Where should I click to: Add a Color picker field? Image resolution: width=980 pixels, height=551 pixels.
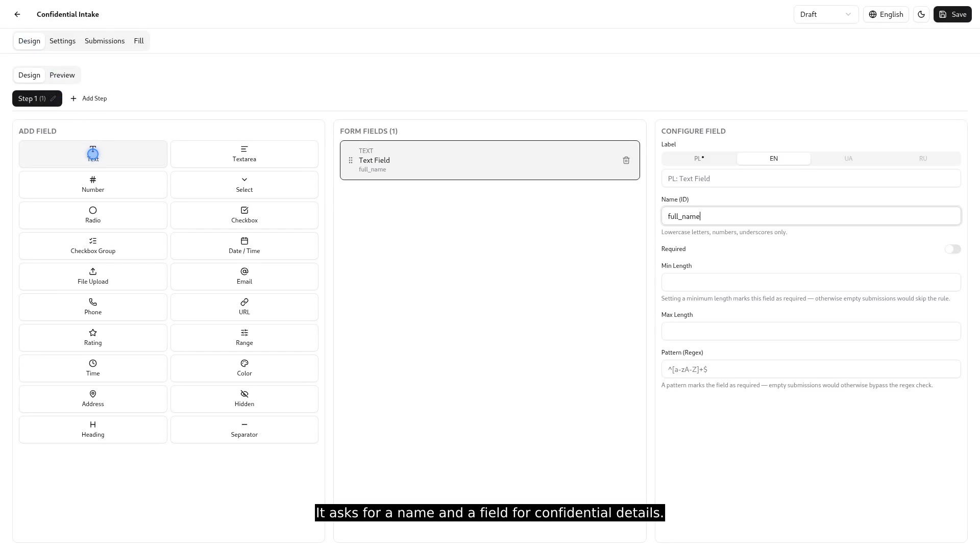tap(244, 368)
